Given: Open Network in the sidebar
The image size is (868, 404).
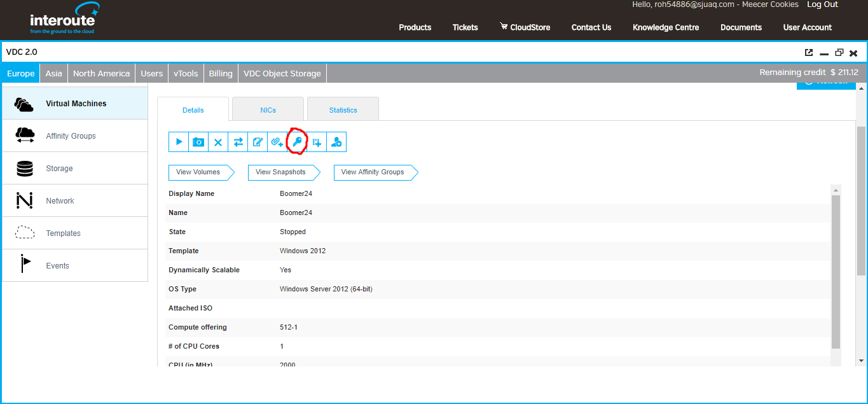Looking at the screenshot, I should (x=75, y=200).
